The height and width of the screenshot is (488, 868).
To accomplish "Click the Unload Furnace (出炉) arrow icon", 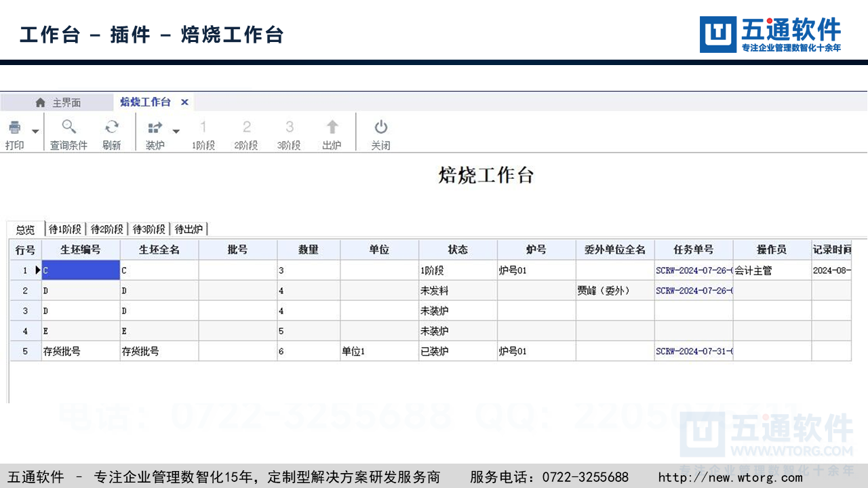I will pyautogui.click(x=332, y=127).
